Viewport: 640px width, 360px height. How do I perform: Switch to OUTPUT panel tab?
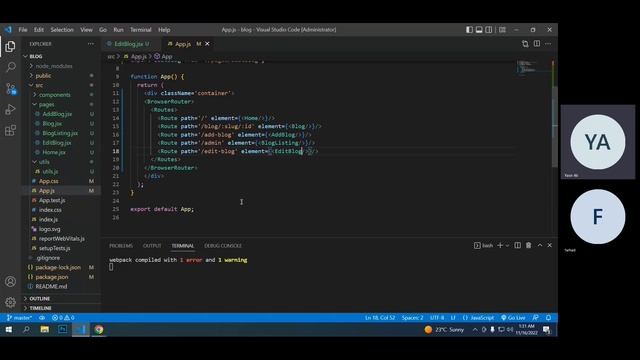click(152, 246)
